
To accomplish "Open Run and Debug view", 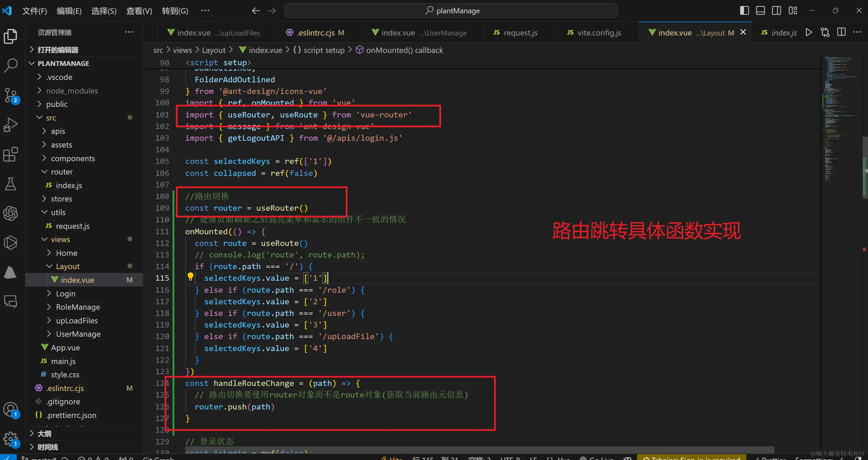I will (11, 125).
